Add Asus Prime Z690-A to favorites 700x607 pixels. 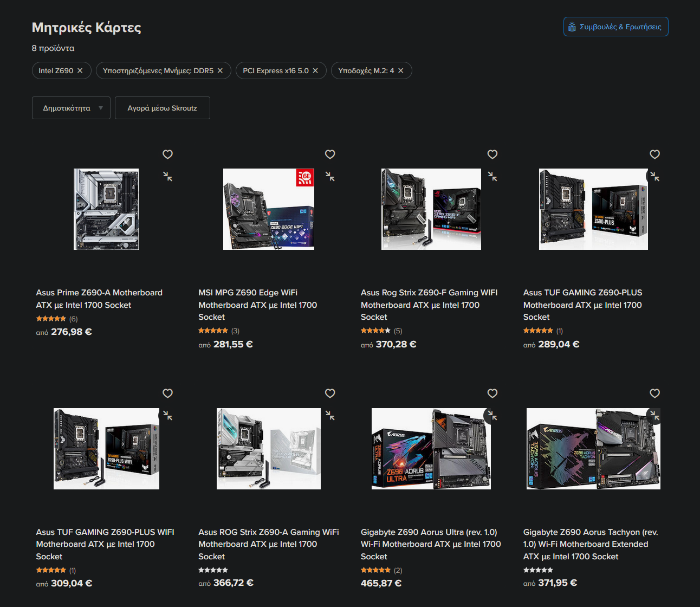coord(167,154)
